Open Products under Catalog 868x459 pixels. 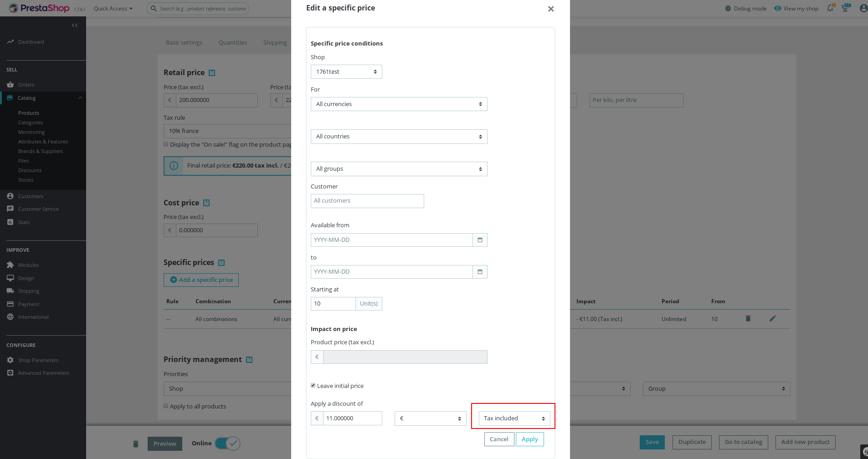[29, 113]
